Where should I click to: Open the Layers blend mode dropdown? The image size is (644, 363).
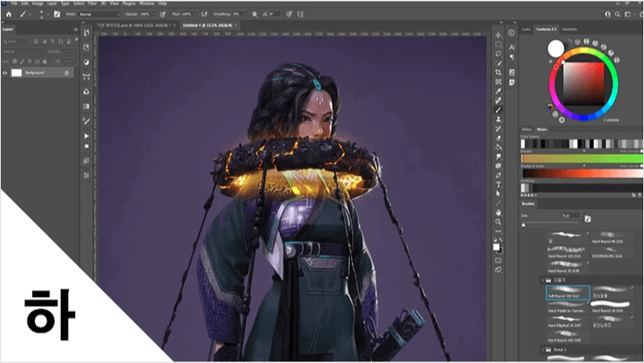(x=24, y=51)
